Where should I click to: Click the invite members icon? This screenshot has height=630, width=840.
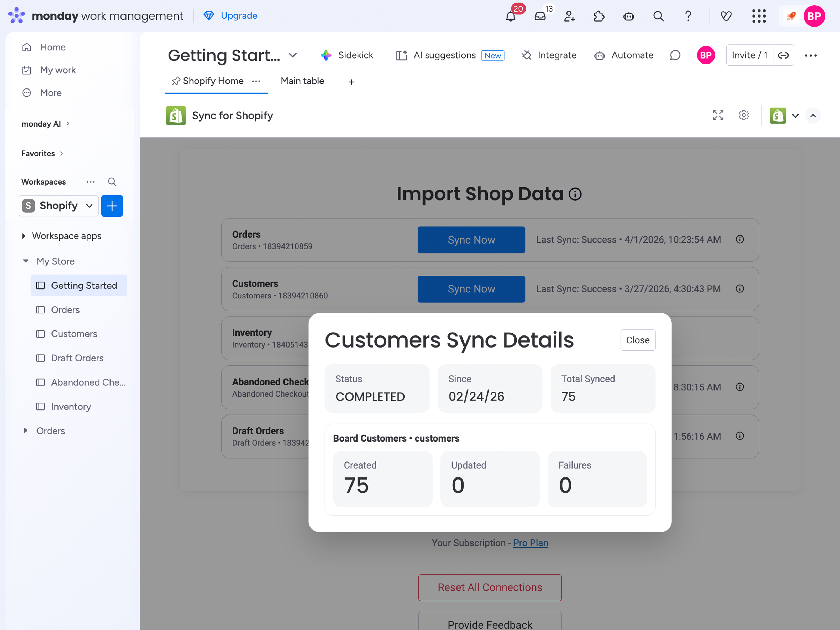pyautogui.click(x=569, y=16)
